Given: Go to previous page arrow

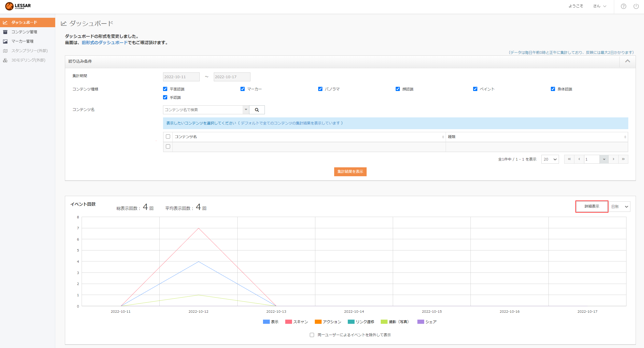Looking at the screenshot, I should point(579,159).
